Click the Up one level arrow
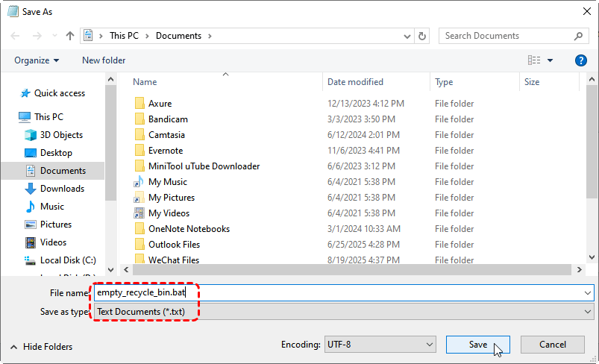599x364 pixels. (70, 36)
